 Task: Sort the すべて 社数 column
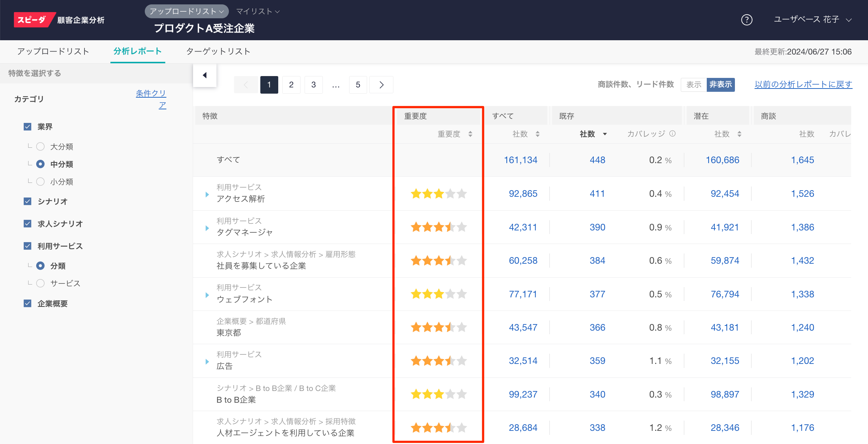537,134
